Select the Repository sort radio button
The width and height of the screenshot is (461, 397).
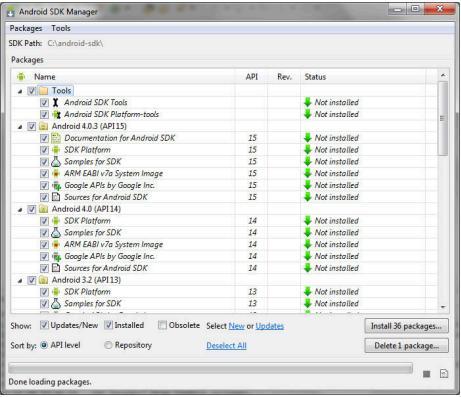[x=108, y=345]
